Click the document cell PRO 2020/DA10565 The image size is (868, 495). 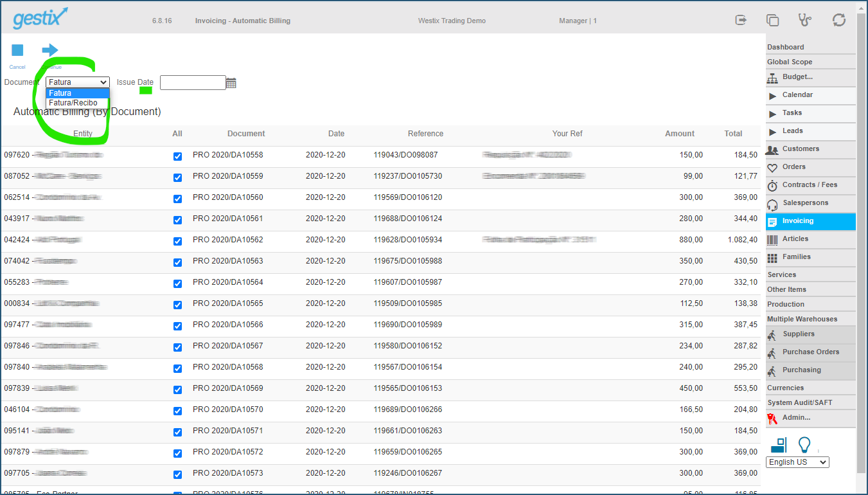228,303
